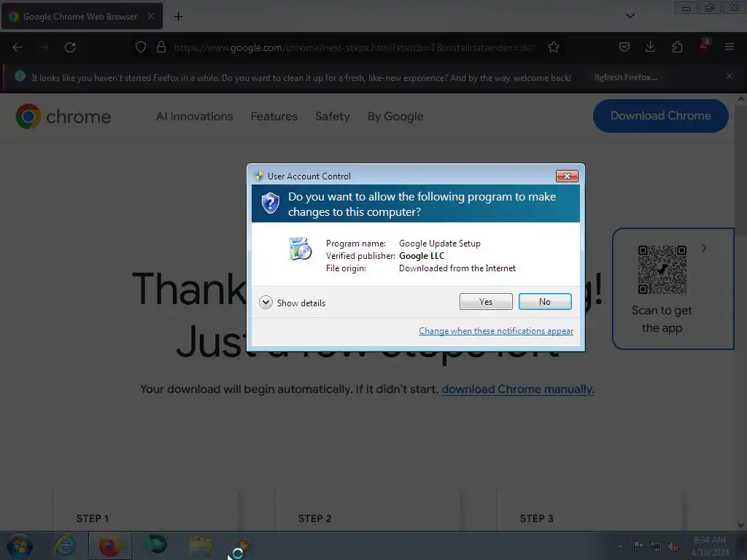
Task: Open a new tab with the plus icon
Action: pyautogui.click(x=178, y=17)
